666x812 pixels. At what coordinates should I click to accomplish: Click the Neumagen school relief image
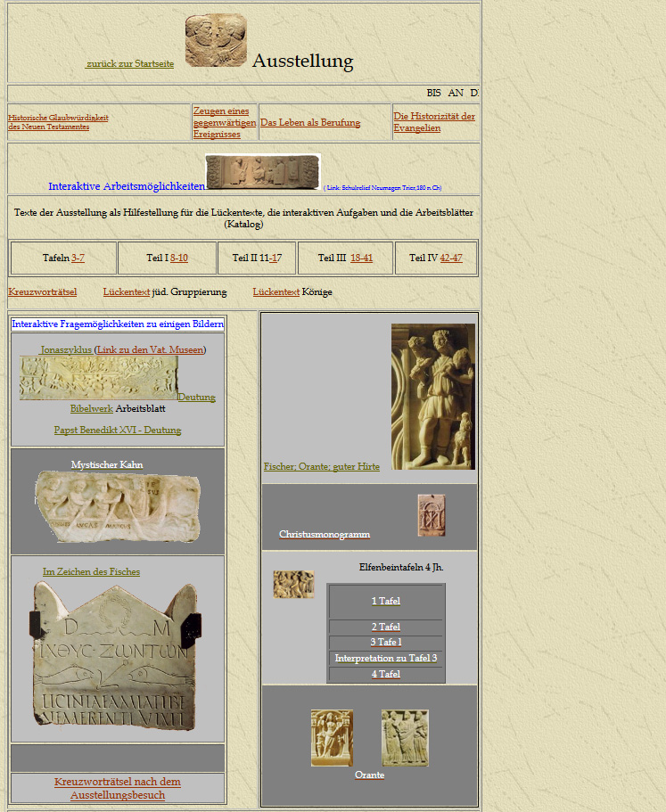coord(262,172)
